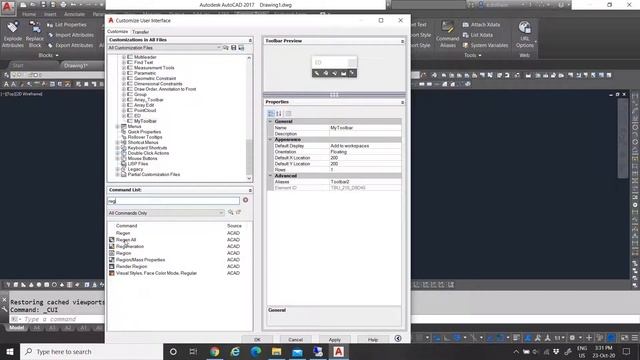Viewport: 640px width, 360px height.
Task: Click the Create a new command icon
Action: (239, 212)
